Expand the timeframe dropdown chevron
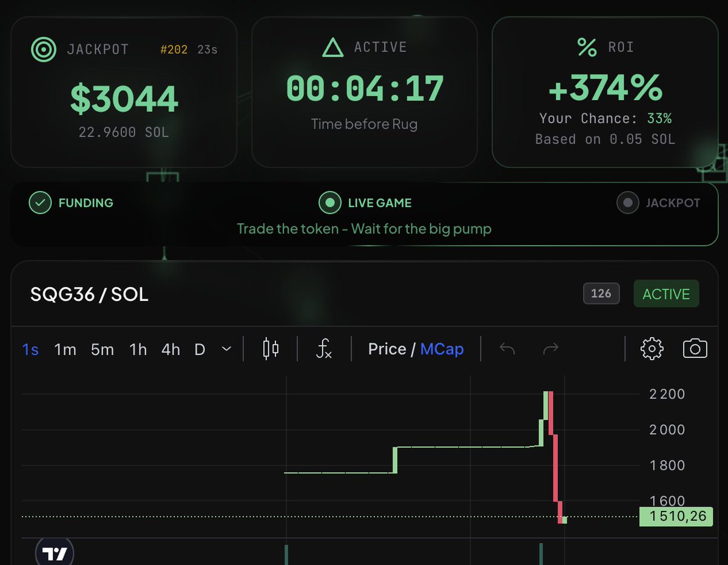The height and width of the screenshot is (565, 728). tap(226, 349)
